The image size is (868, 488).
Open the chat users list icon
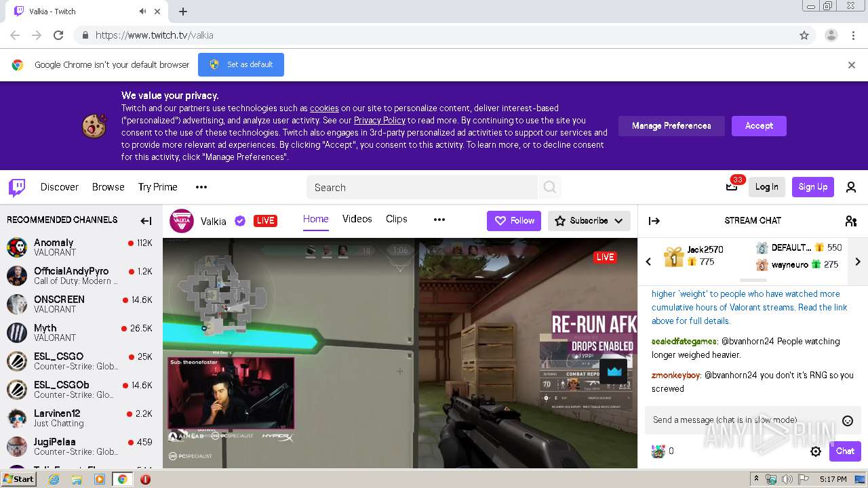[851, 220]
